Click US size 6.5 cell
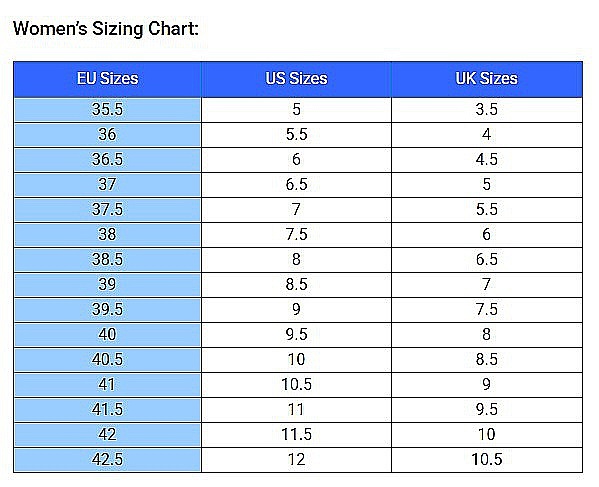599x487 pixels. [296, 185]
